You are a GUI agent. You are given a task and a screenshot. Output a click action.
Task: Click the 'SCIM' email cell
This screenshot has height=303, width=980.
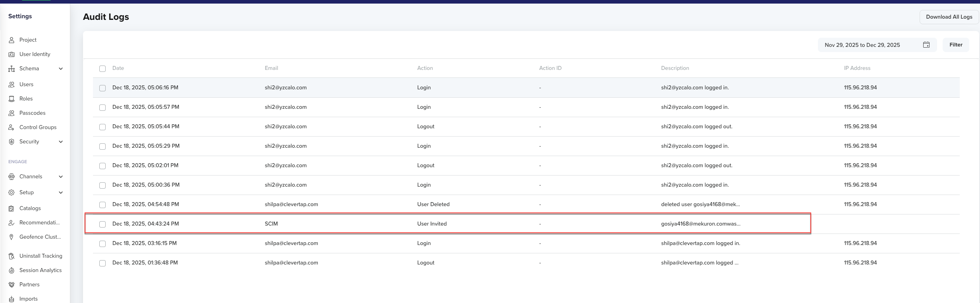point(271,224)
